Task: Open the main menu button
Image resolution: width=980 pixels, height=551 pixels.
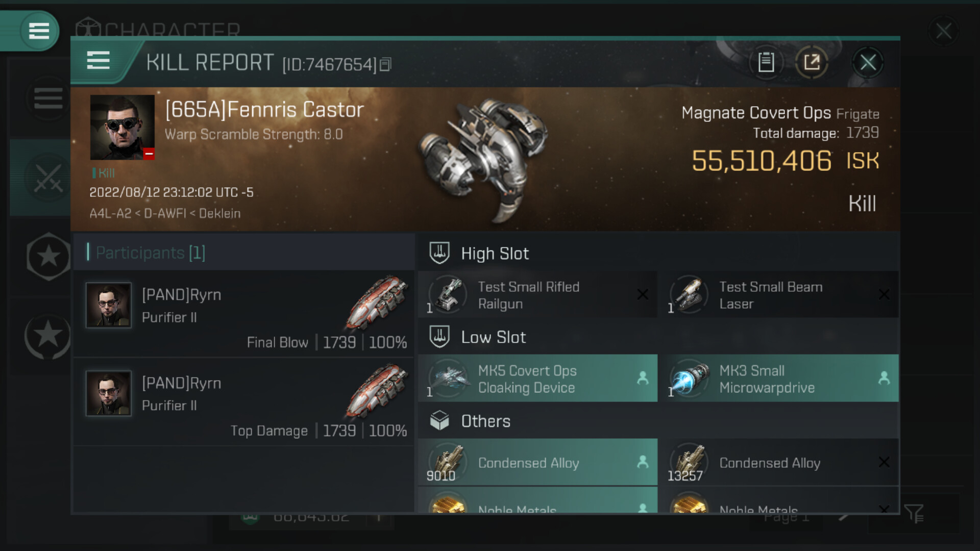Action: 39,31
